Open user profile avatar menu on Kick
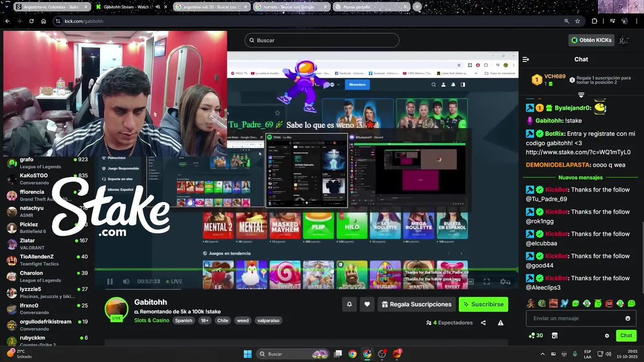 [x=624, y=40]
